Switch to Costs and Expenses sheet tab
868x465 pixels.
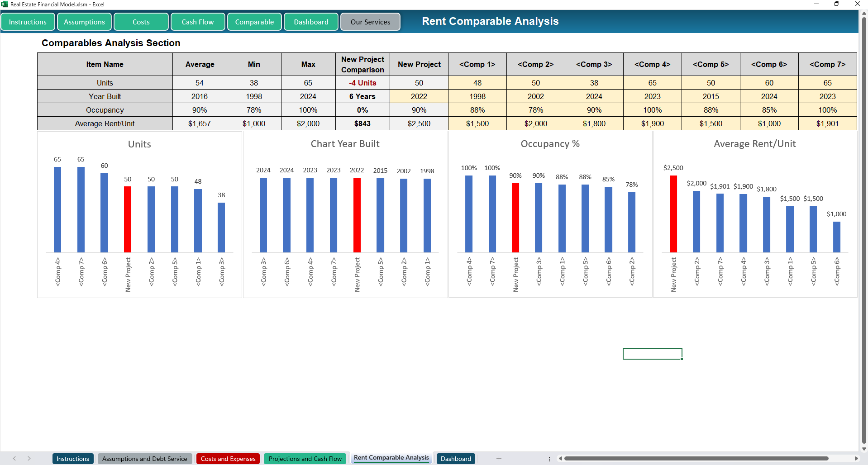coord(228,459)
